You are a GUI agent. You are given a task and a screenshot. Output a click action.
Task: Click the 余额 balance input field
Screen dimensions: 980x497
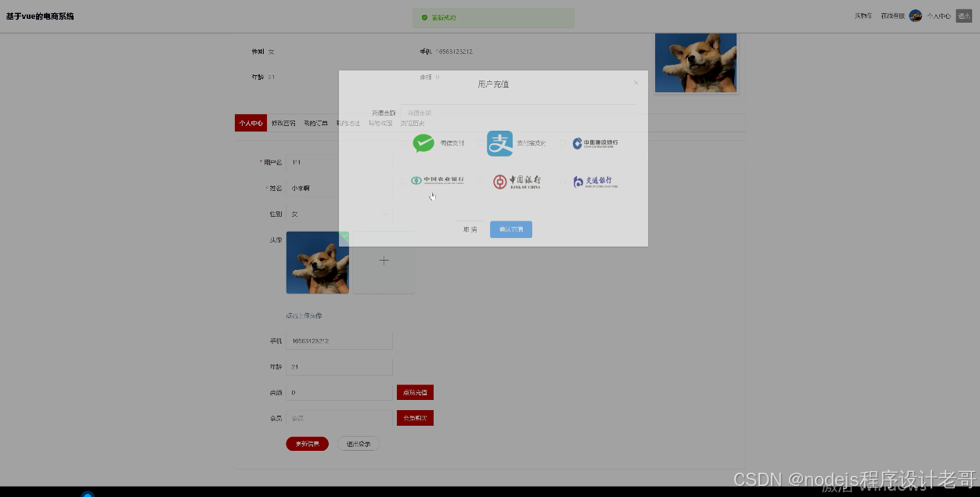tap(339, 392)
